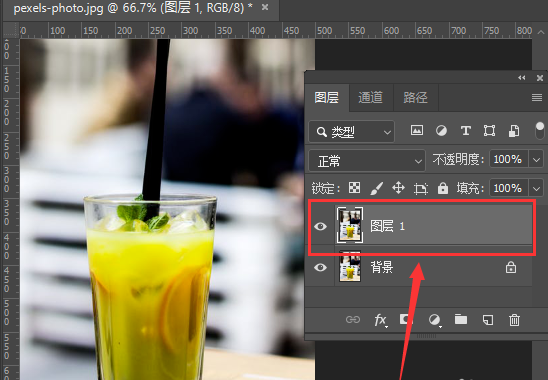The height and width of the screenshot is (380, 548).
Task: Open 不透明度 opacity slider dropdown
Action: click(536, 160)
